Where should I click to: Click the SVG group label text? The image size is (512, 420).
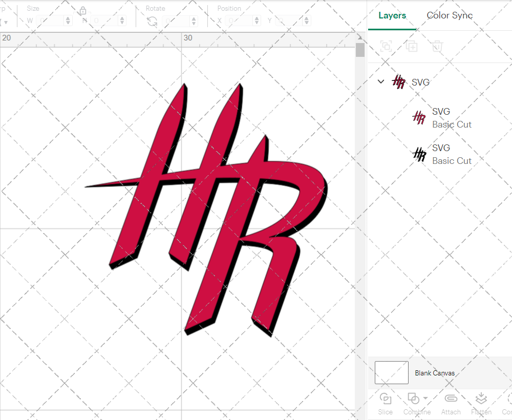[420, 82]
